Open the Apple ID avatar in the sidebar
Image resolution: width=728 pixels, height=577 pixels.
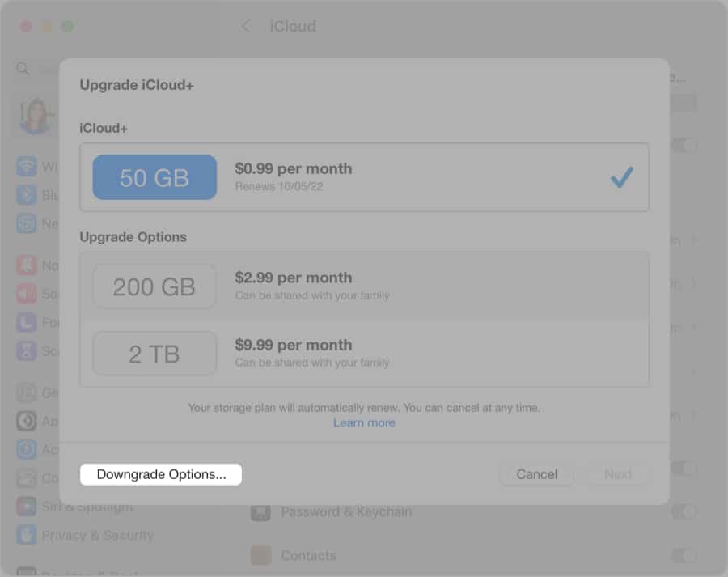(36, 115)
